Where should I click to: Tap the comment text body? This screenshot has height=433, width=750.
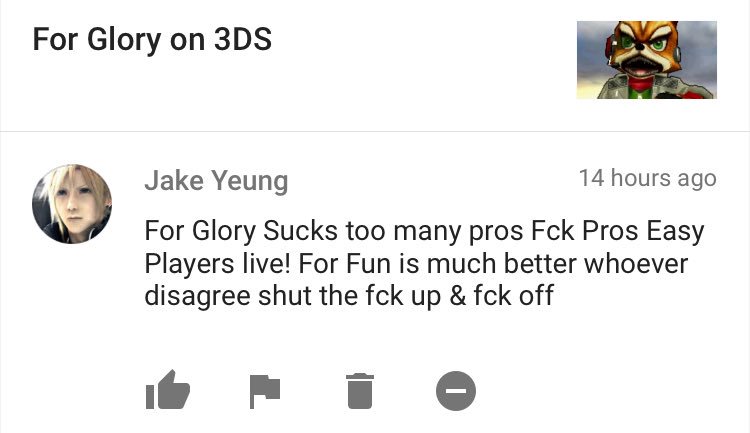pos(424,263)
